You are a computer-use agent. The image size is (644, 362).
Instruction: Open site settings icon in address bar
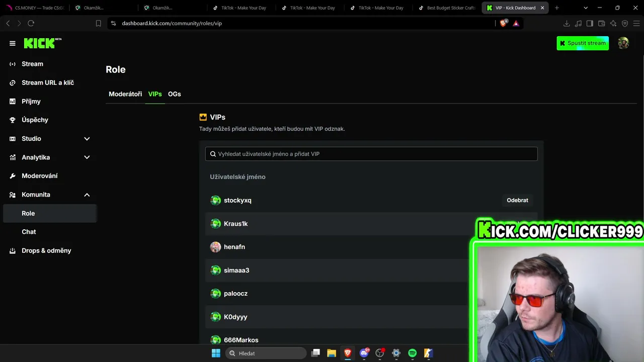tap(113, 24)
